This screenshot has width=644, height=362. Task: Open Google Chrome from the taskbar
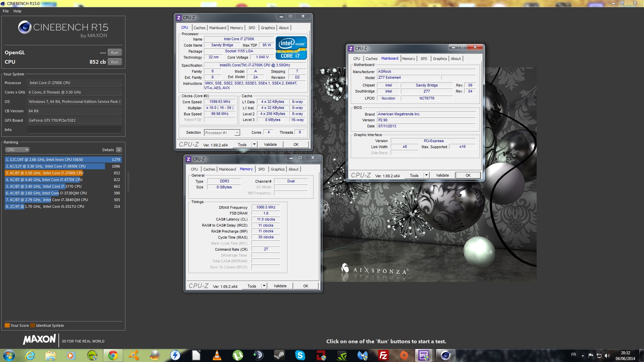point(113,355)
